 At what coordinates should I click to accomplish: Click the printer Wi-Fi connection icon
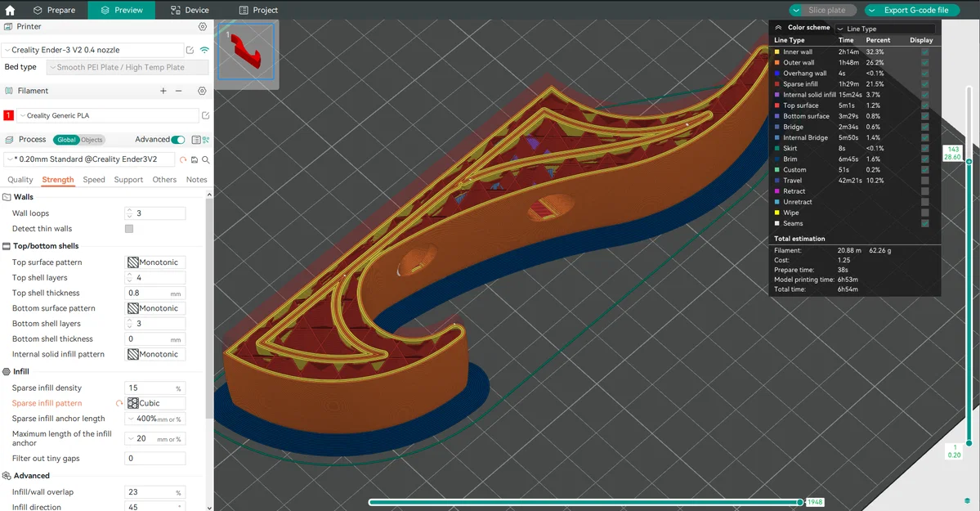click(x=204, y=50)
